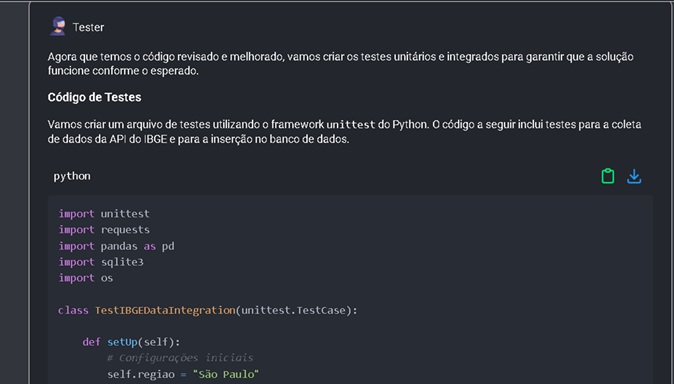This screenshot has height=384, width=674.
Task: Download the python code snippet
Action: coord(634,176)
